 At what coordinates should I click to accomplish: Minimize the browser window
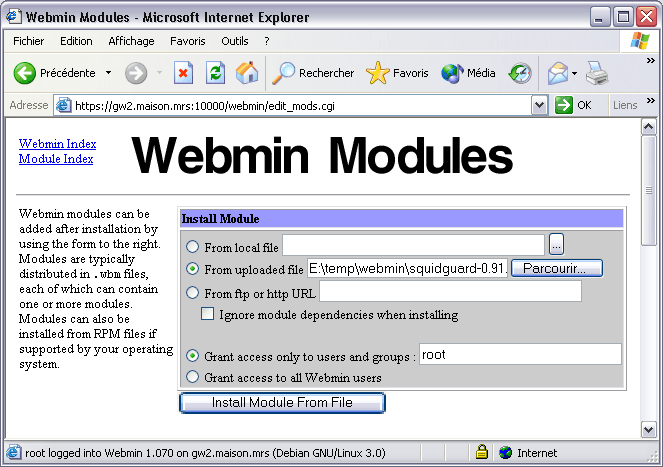(x=599, y=17)
